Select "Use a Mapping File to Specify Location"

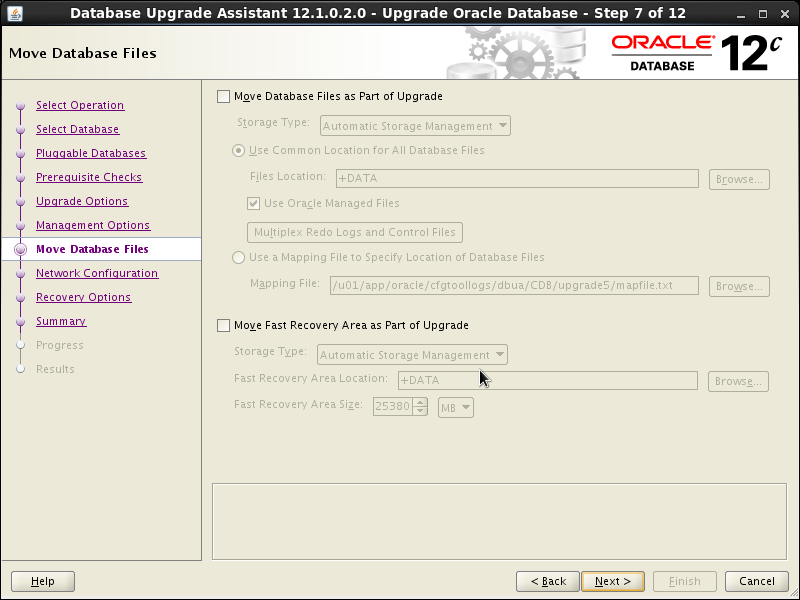click(x=238, y=257)
